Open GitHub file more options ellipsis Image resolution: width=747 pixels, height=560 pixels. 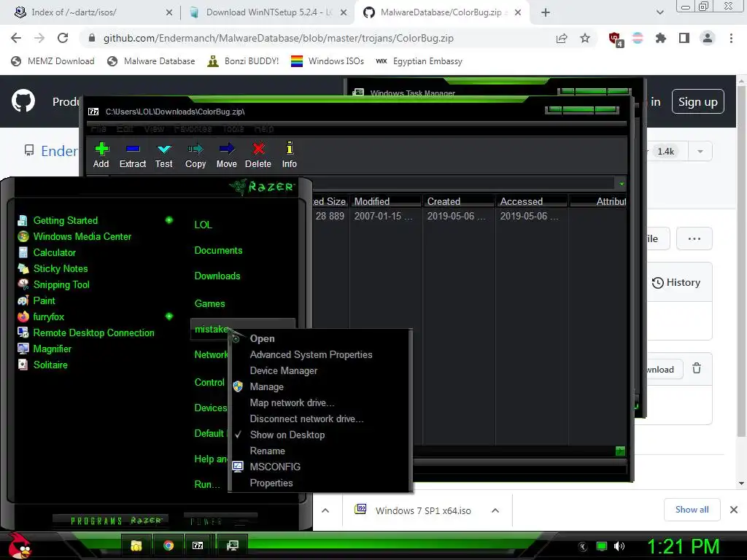pyautogui.click(x=694, y=238)
